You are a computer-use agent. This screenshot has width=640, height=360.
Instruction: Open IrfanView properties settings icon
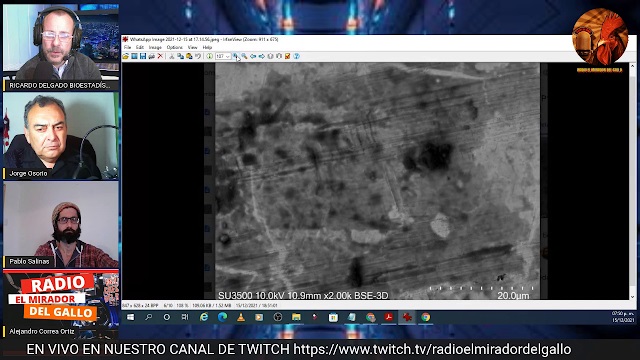click(x=287, y=56)
